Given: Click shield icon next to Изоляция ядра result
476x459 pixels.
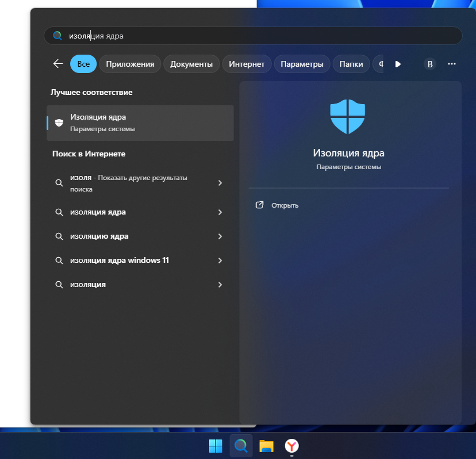Looking at the screenshot, I should point(59,123).
